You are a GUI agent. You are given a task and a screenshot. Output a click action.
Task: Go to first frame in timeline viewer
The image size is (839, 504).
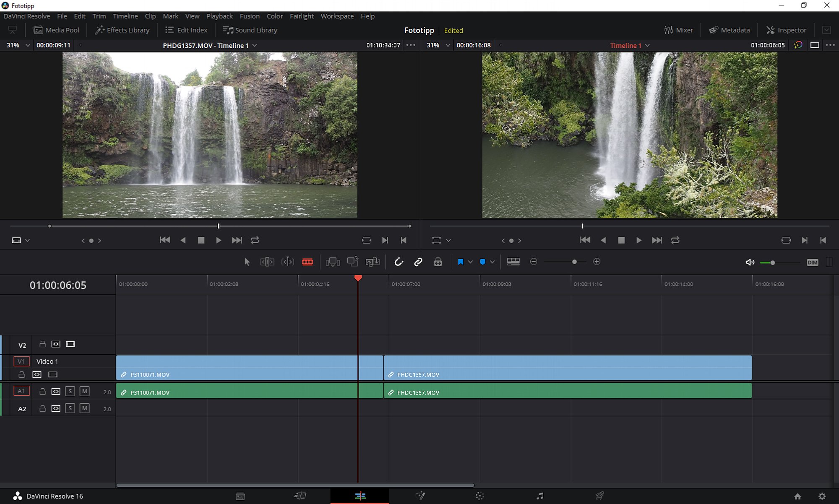[585, 240]
